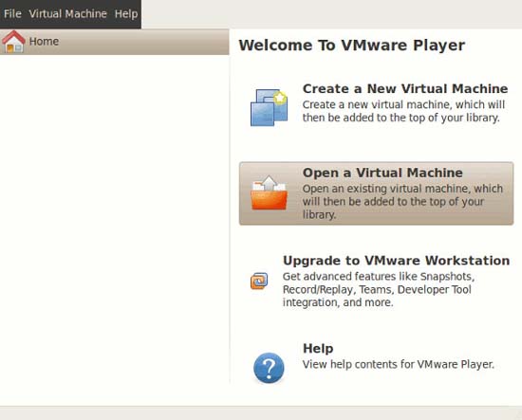Viewport: 522px width, 420px height.
Task: Click the Upgrade to VMware Workstation heading
Action: [x=396, y=261]
